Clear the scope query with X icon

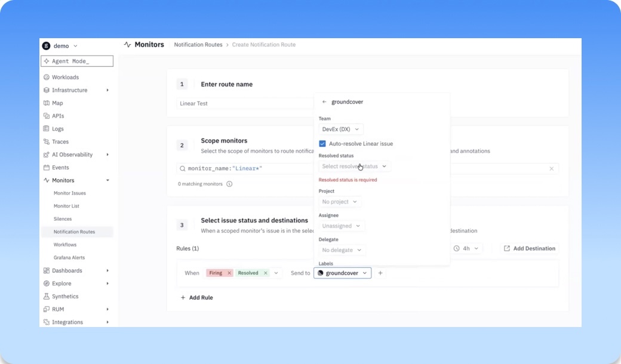(x=551, y=168)
